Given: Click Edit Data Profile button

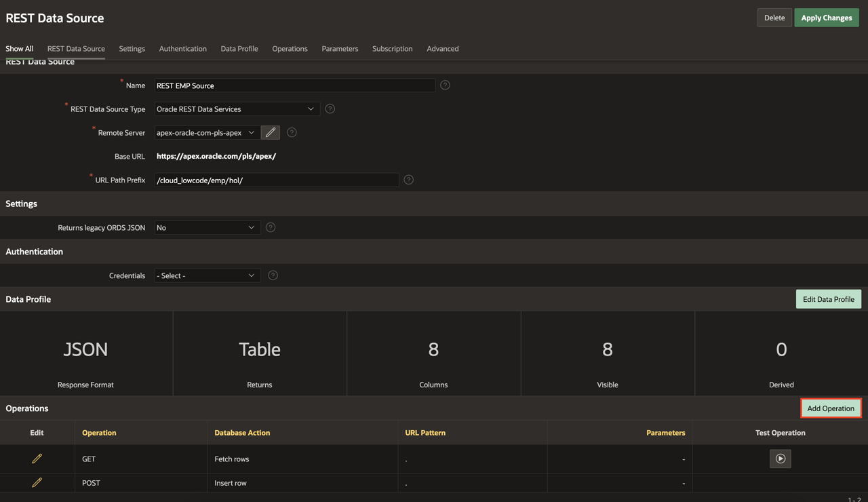Looking at the screenshot, I should tap(828, 299).
